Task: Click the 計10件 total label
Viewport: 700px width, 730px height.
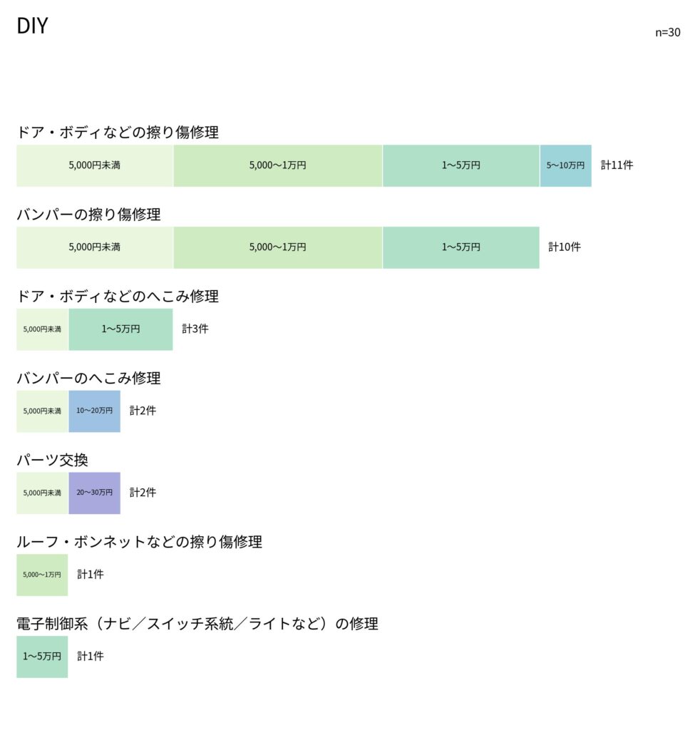Action: (x=565, y=247)
